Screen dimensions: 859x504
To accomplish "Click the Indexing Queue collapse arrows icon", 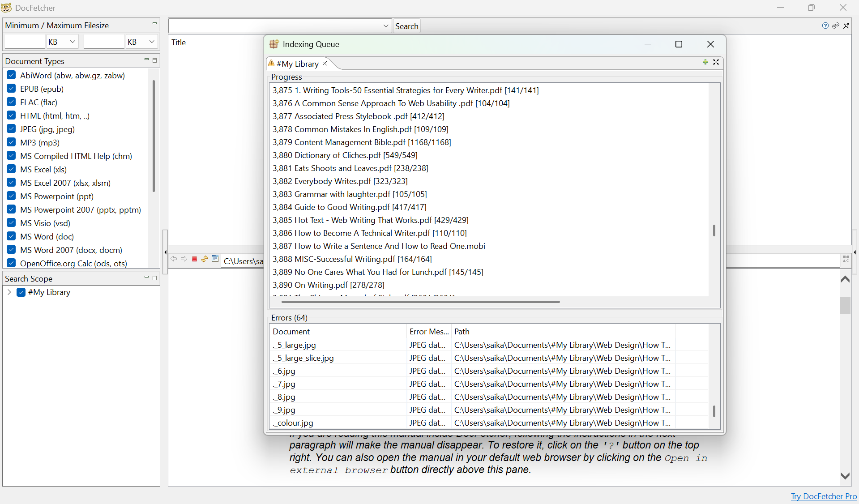I will pyautogui.click(x=716, y=62).
